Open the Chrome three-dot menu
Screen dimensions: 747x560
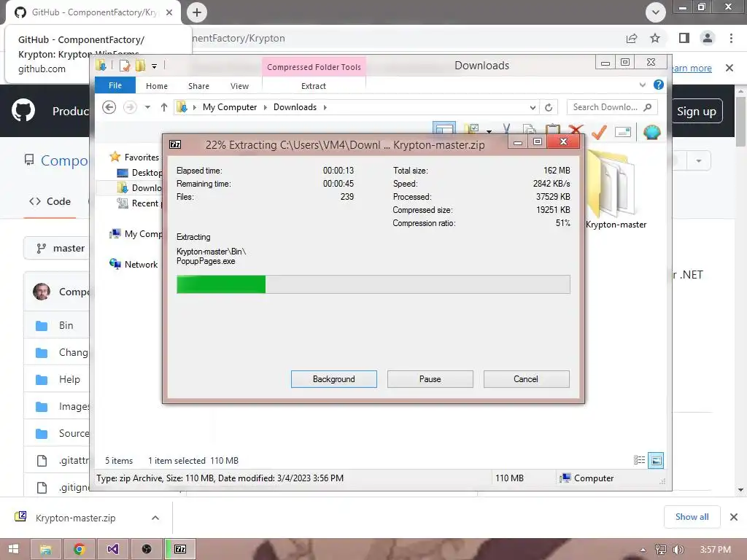(x=731, y=38)
